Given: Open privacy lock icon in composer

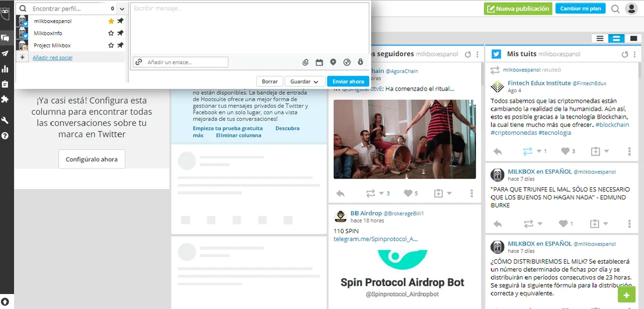Looking at the screenshot, I should (x=360, y=62).
